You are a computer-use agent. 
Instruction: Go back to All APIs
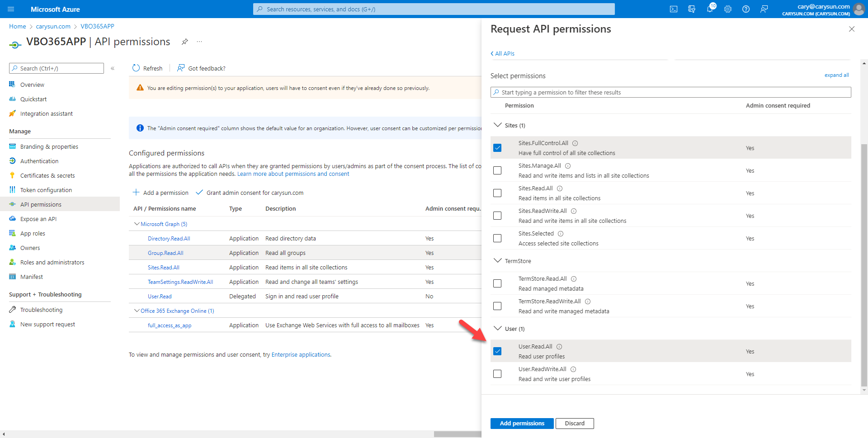(503, 53)
